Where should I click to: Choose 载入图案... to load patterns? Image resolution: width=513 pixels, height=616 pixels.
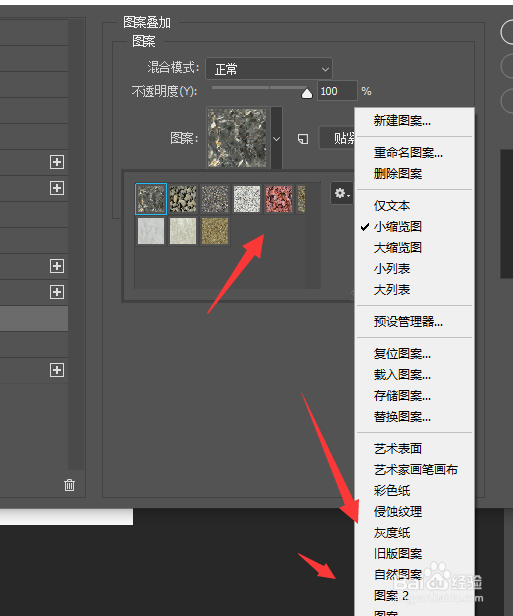coord(402,375)
